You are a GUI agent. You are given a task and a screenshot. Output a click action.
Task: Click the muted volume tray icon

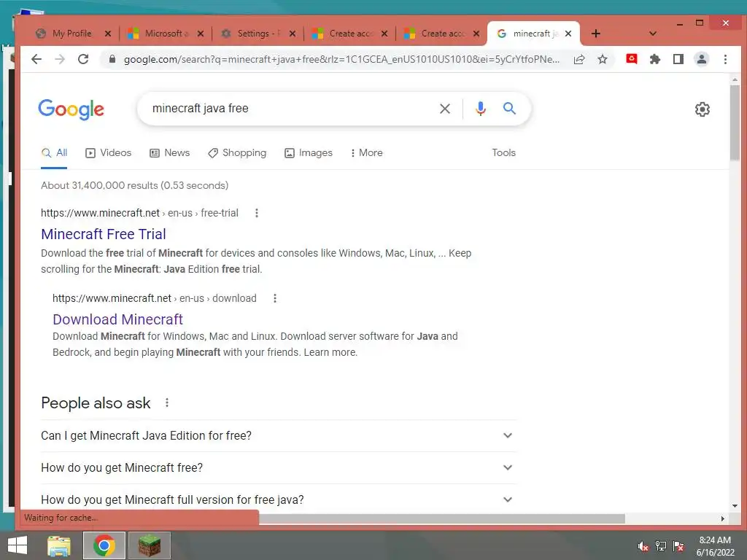click(x=643, y=546)
